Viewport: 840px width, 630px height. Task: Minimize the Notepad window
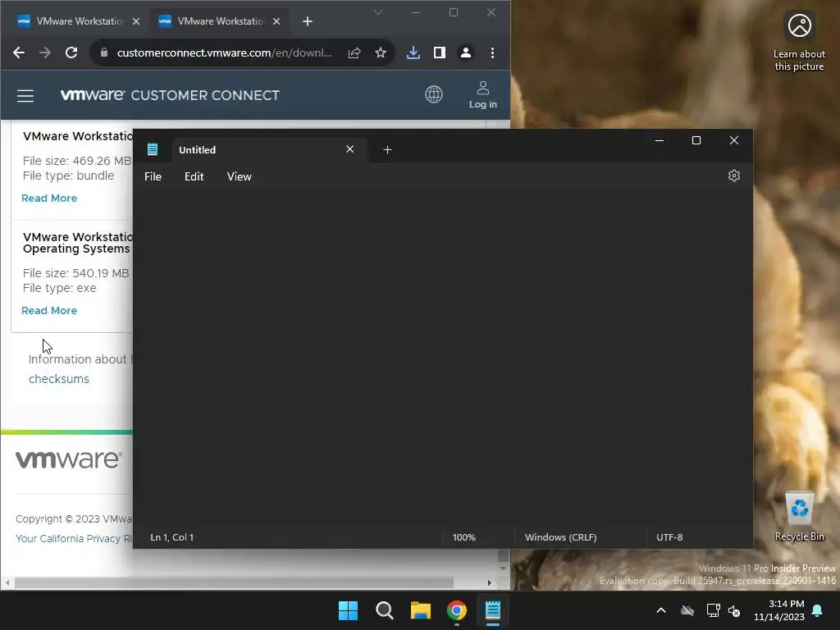(660, 140)
